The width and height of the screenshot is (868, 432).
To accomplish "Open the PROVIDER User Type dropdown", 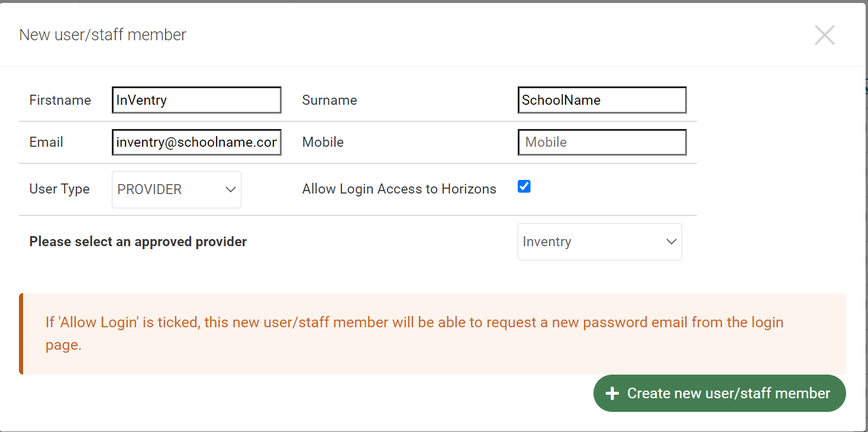I will pos(176,189).
